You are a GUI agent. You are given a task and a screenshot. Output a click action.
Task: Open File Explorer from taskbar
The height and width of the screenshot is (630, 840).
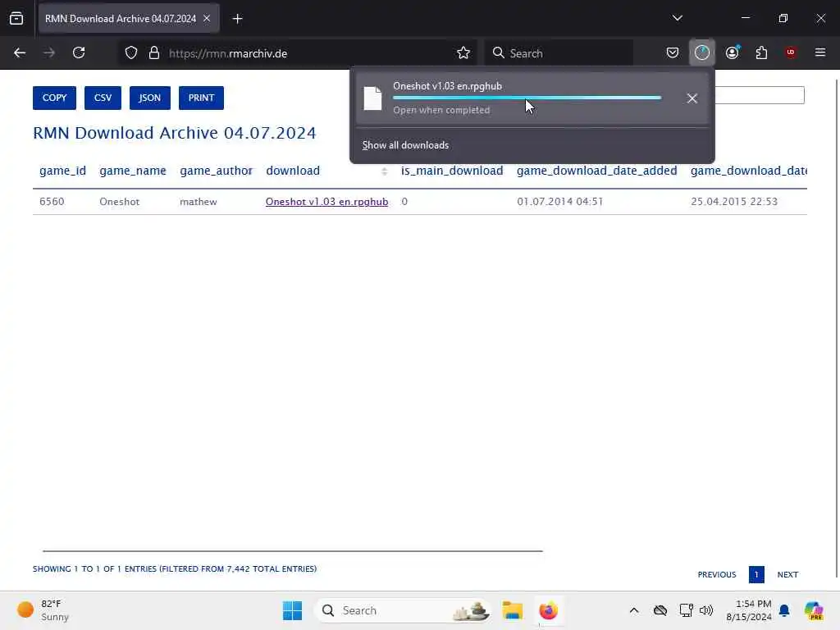tap(512, 610)
